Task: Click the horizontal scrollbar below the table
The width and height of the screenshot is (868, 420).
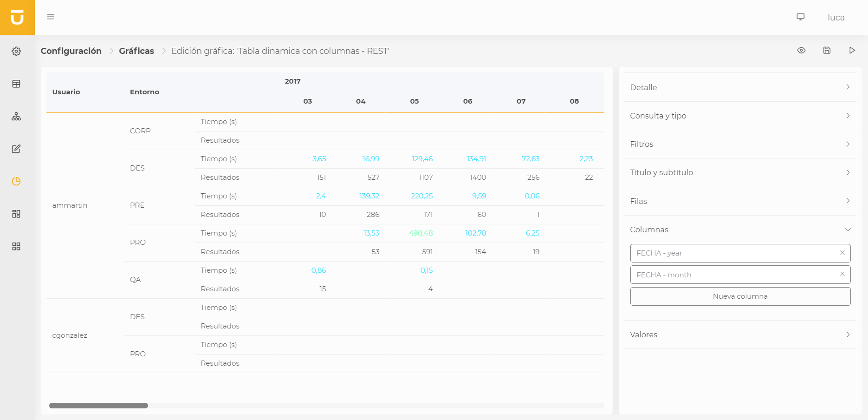Action: 98,406
